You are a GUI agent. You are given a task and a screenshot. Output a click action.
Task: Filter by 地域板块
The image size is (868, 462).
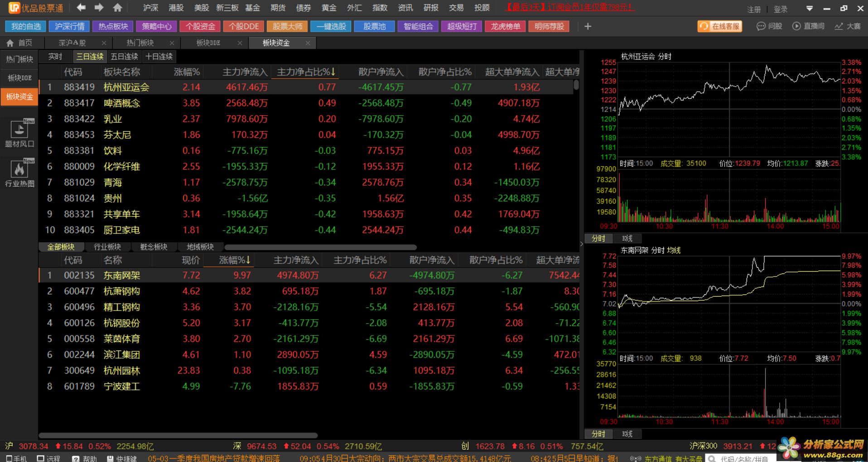click(x=200, y=247)
